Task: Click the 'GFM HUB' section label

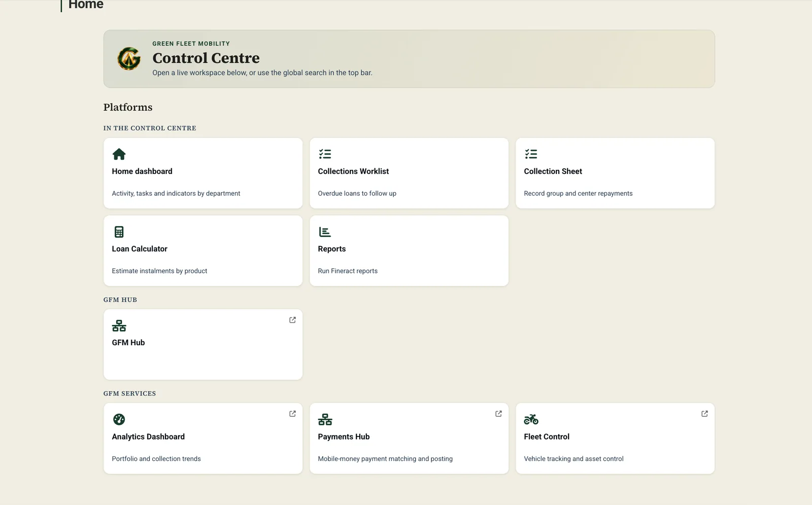Action: (120, 300)
